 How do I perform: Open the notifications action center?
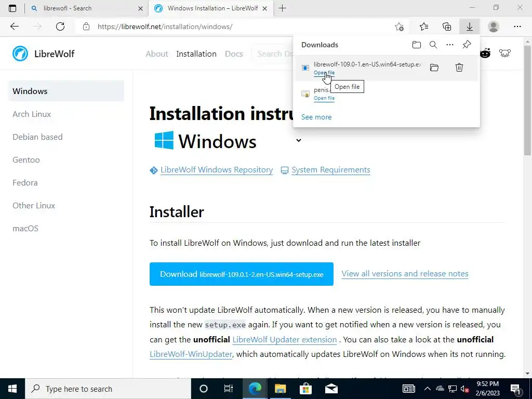tap(515, 389)
